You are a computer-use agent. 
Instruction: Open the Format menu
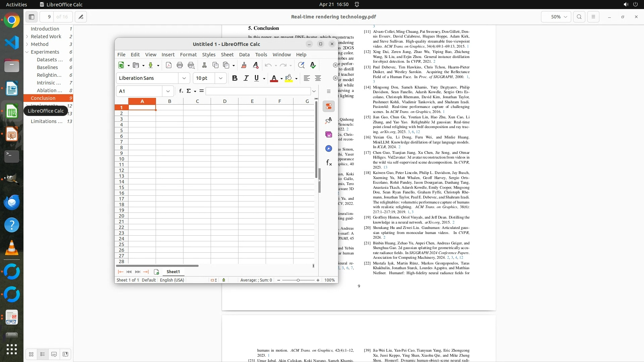pos(188,55)
